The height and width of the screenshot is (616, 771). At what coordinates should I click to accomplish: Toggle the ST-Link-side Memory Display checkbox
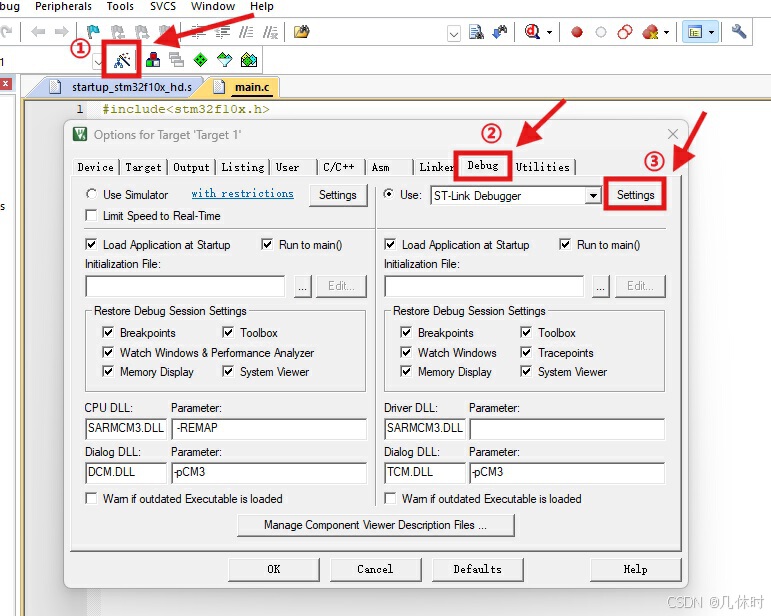coord(406,371)
